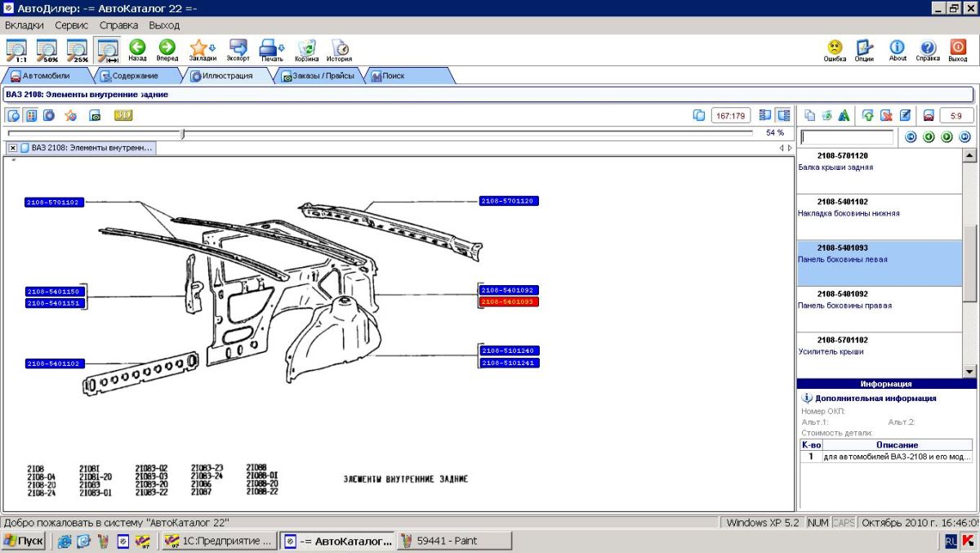Click the 167:179 page counter box

(731, 115)
